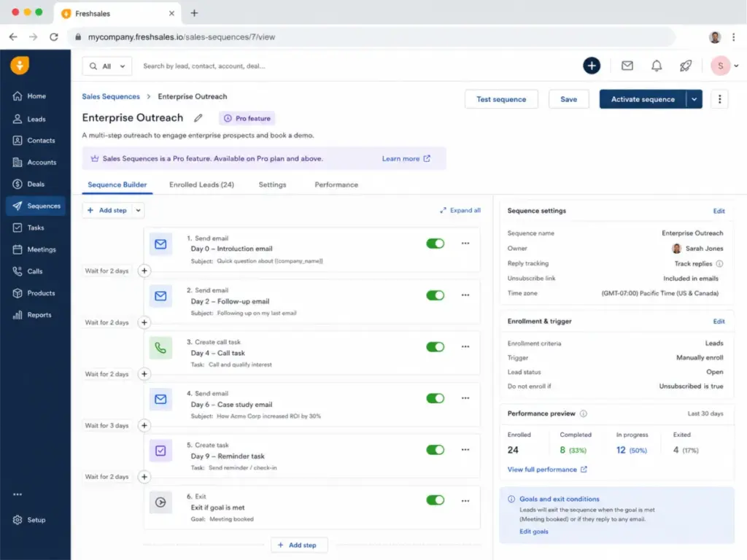Expand the Add step dropdown arrow

tap(138, 211)
